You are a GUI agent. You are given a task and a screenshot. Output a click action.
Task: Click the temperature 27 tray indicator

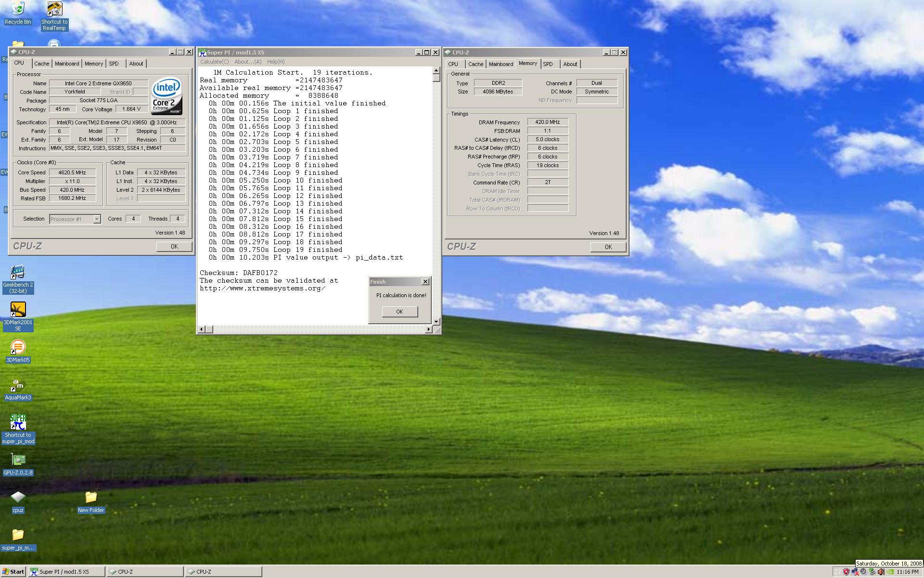(838, 572)
